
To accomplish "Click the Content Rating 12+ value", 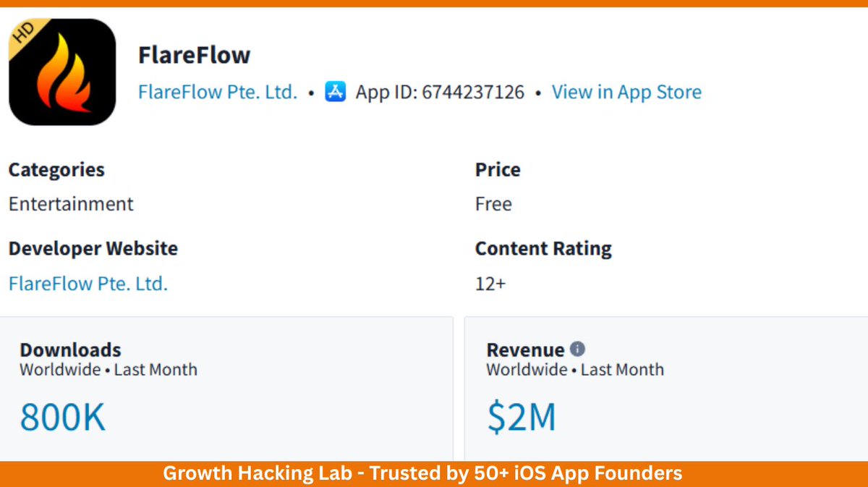I will (490, 284).
